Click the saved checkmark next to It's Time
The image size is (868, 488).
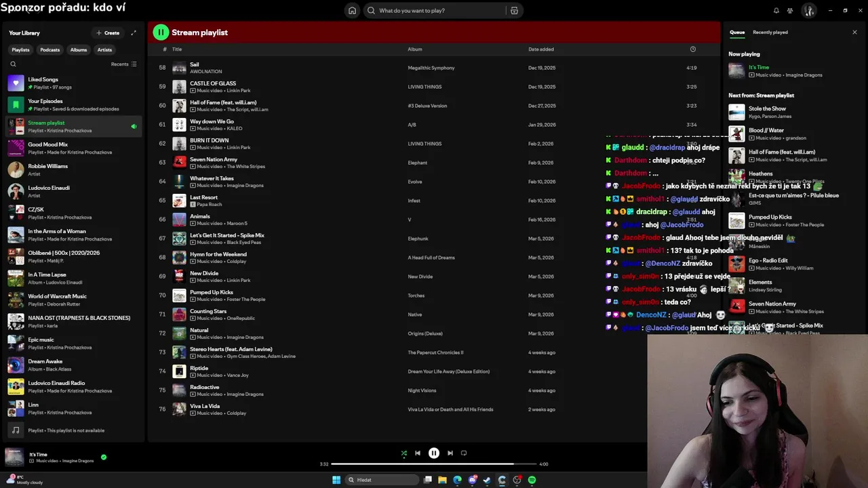(104, 457)
